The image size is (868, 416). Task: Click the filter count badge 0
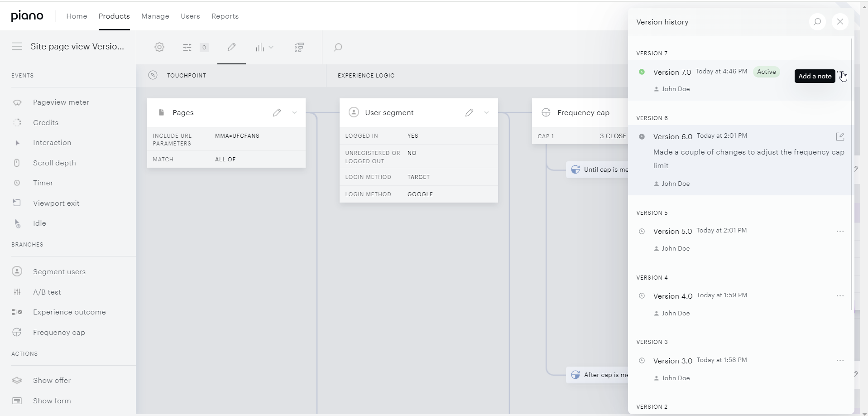[204, 48]
